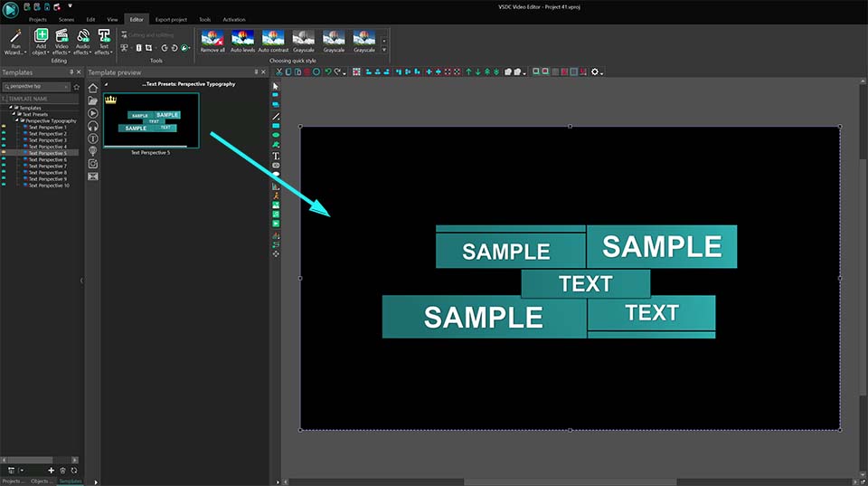Image resolution: width=868 pixels, height=486 pixels.
Task: Select Text Perspective 8 in tree
Action: pyautogui.click(x=48, y=172)
